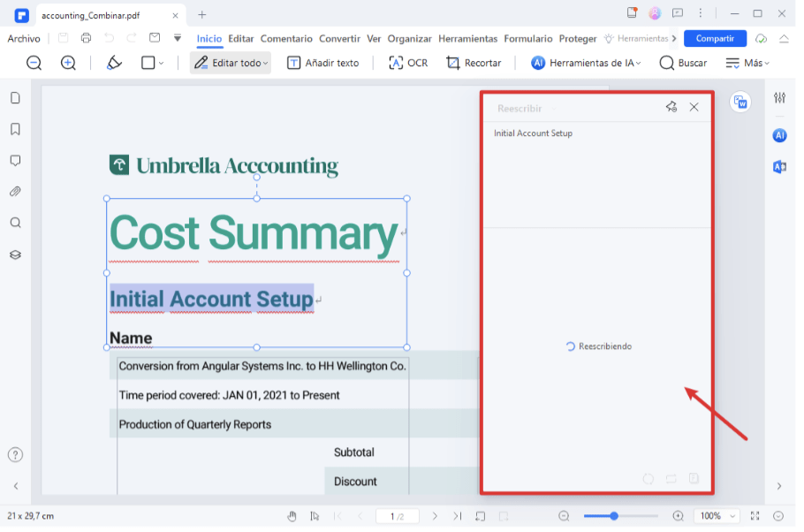
Task: Open the Organizar tab
Action: 409,39
